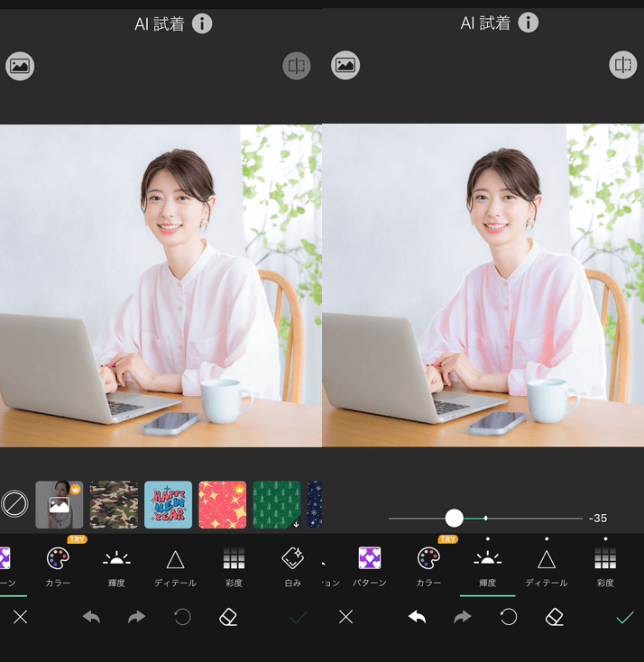Open ディテール tab in left screen

click(175, 566)
